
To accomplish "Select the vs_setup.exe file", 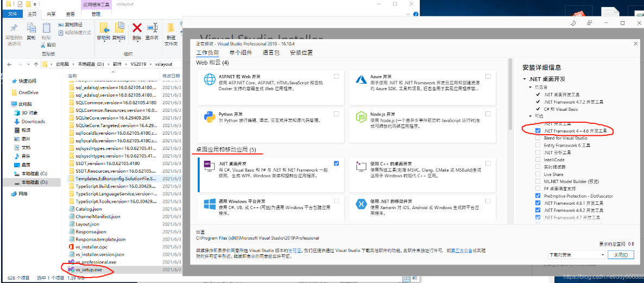I will tap(90, 270).
